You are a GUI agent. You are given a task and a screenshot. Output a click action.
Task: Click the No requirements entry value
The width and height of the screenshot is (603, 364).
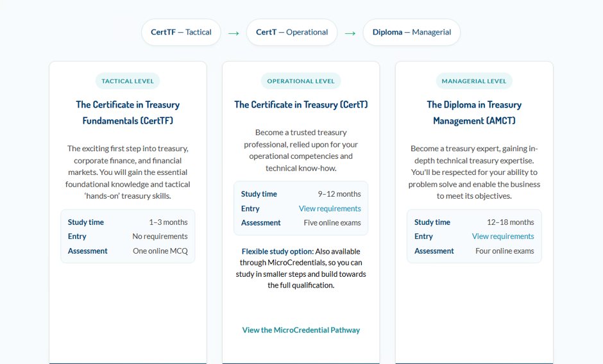click(x=160, y=236)
